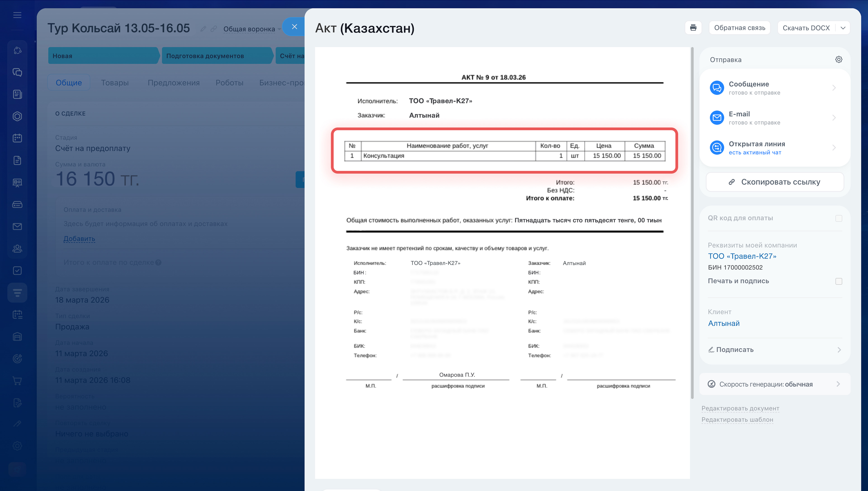
Task: Close the document slider with X button
Action: pyautogui.click(x=294, y=27)
